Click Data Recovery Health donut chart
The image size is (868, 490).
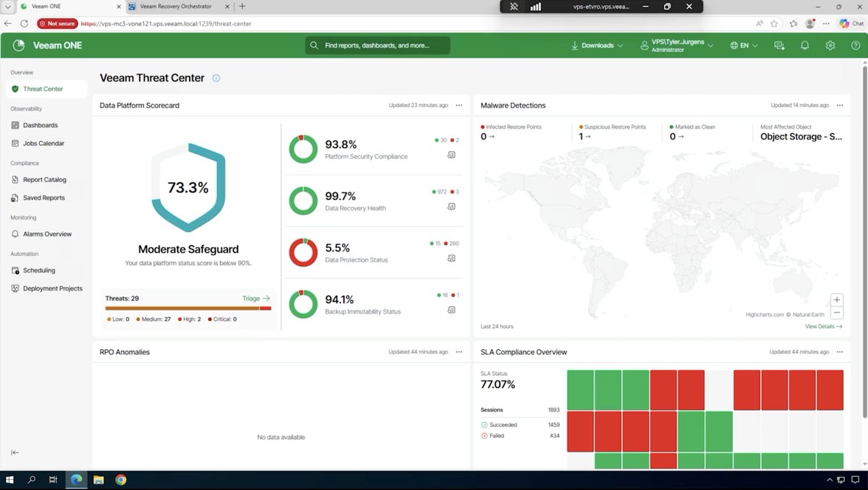pos(303,200)
